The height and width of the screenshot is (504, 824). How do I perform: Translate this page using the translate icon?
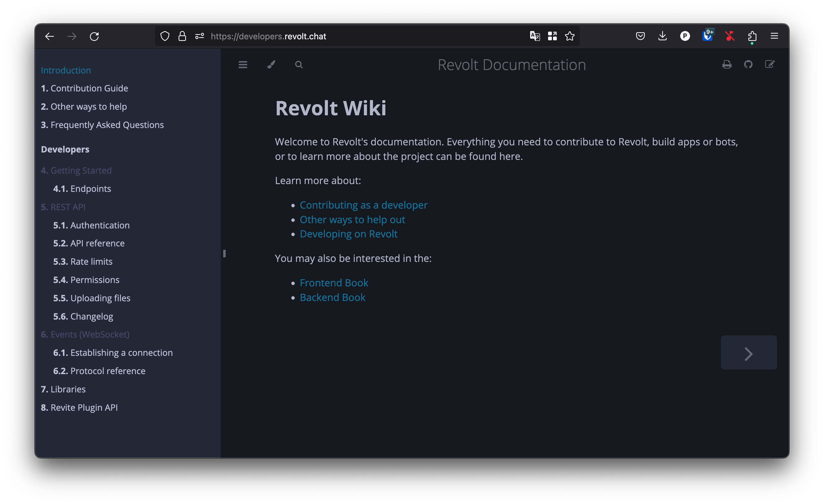pyautogui.click(x=535, y=36)
